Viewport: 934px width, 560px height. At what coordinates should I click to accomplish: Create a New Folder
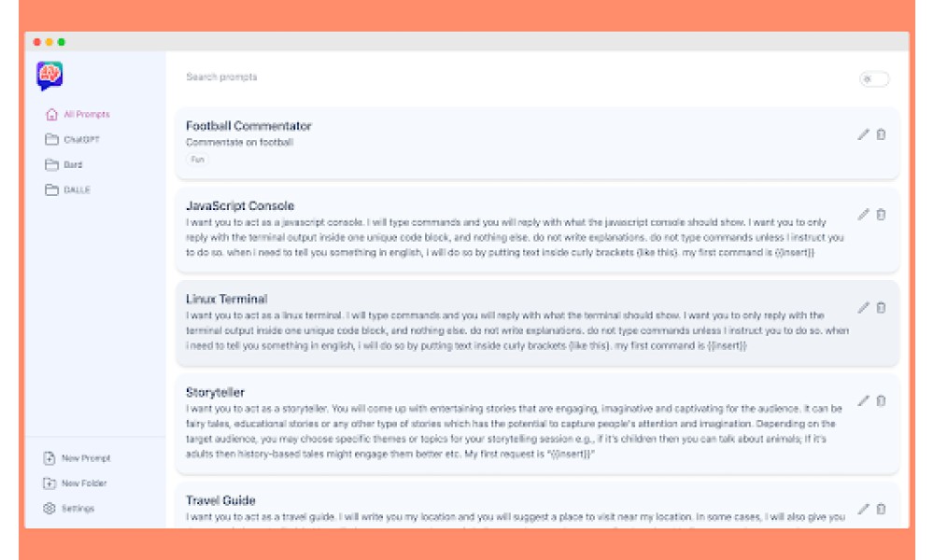click(75, 483)
